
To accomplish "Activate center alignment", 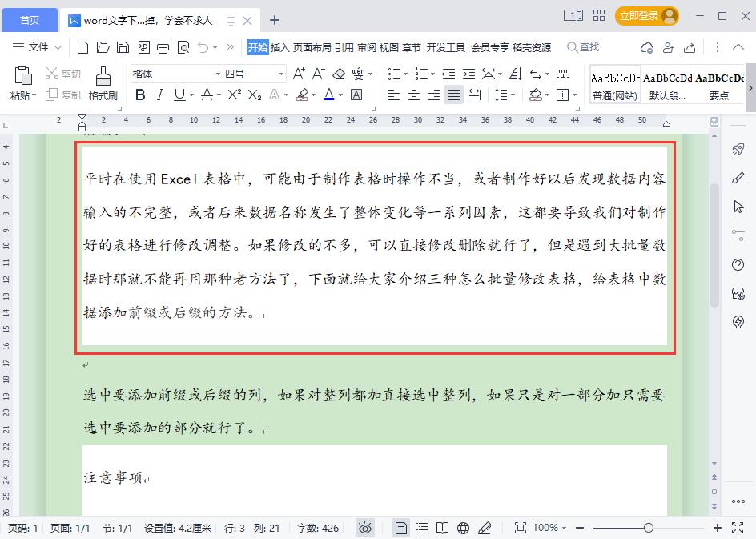I will click(413, 95).
